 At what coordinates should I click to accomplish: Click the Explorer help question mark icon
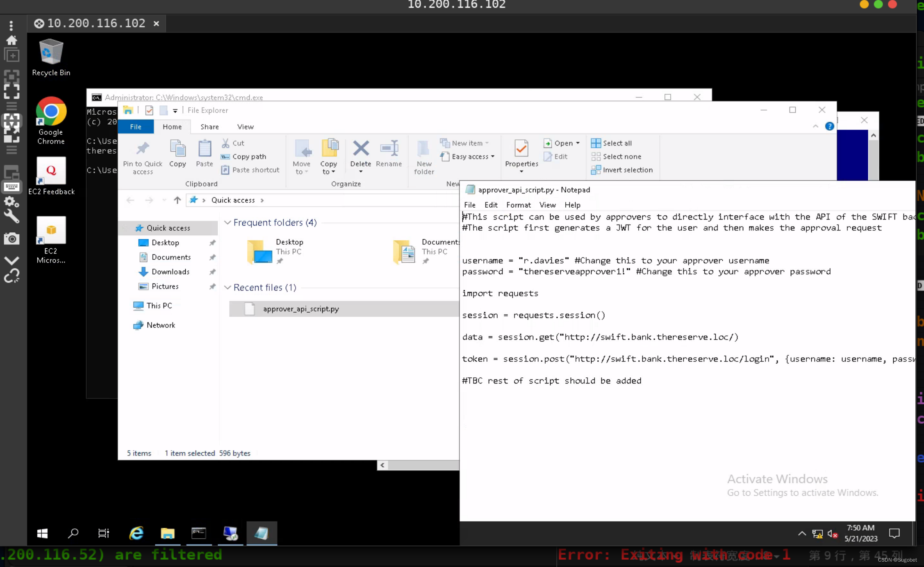[x=829, y=126]
